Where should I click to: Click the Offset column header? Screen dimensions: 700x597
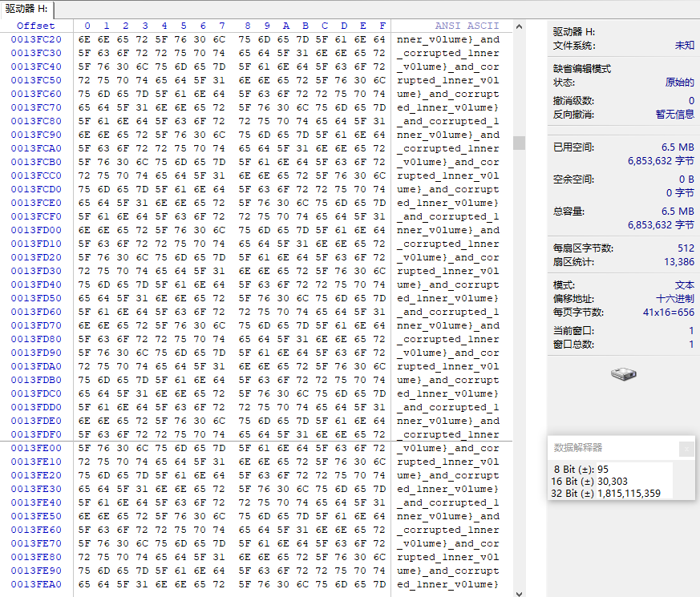click(36, 26)
